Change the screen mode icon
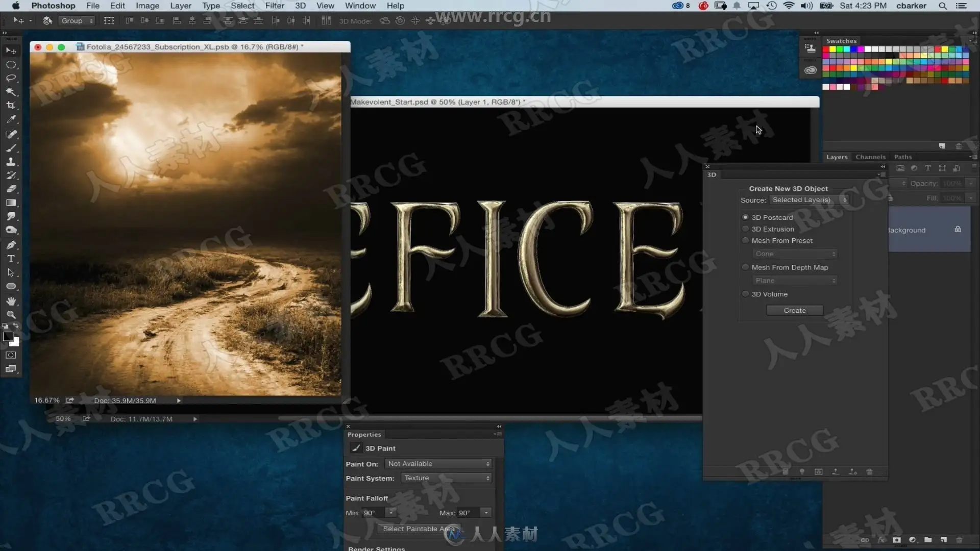 [11, 369]
